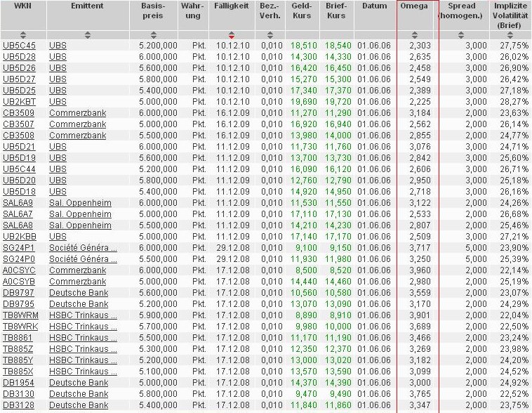
Task: Open WKN link A0CSYC
Action: (19, 270)
